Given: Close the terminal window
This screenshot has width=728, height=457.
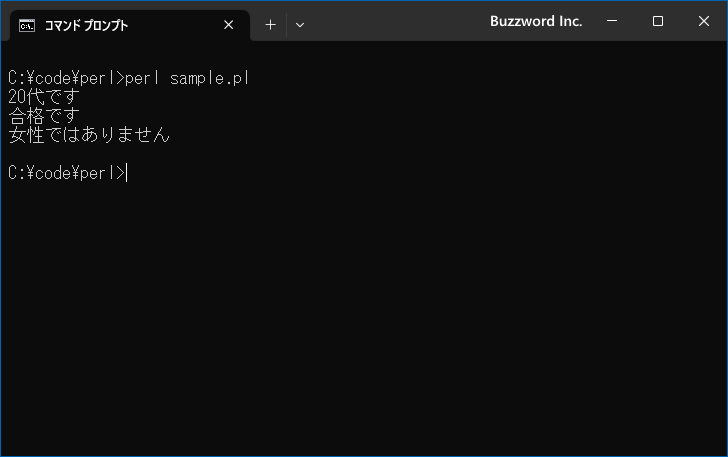Looking at the screenshot, I should (703, 21).
